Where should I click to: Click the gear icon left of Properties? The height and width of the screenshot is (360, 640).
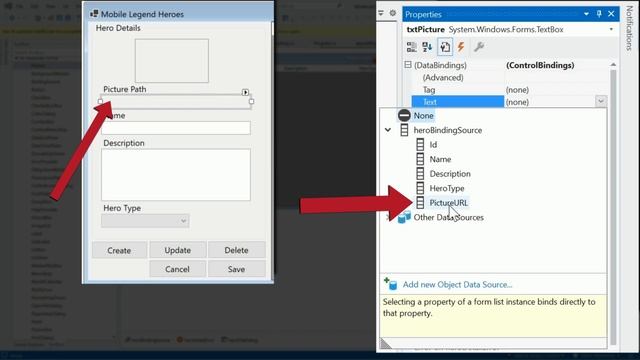393,13
